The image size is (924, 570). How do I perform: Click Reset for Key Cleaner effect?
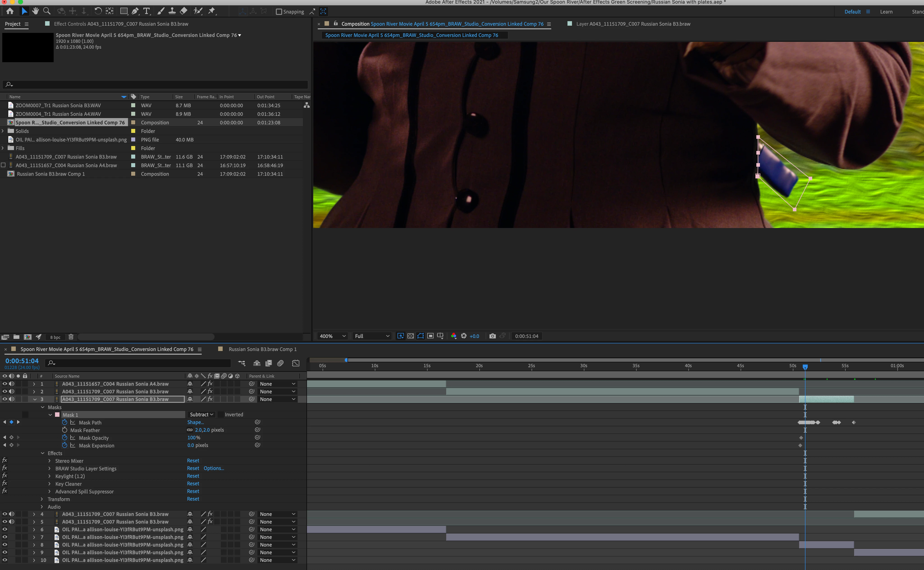click(x=193, y=484)
